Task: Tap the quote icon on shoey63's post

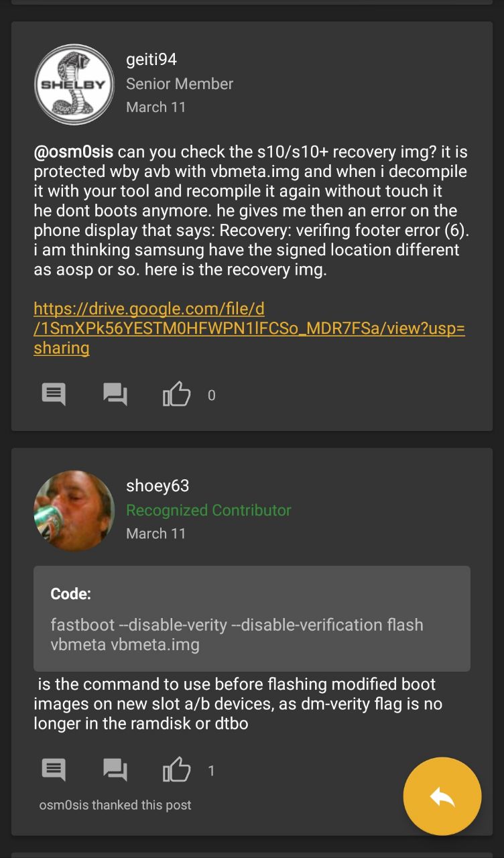Action: click(54, 770)
